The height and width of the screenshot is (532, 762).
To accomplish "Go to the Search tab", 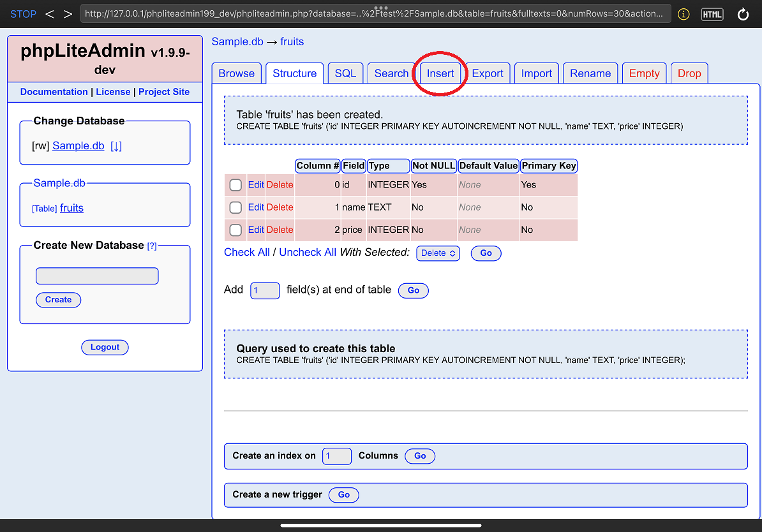I will tap(391, 73).
